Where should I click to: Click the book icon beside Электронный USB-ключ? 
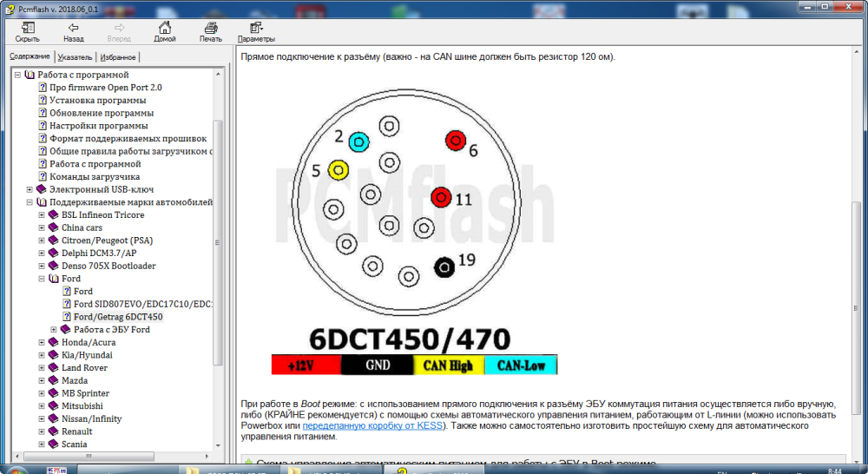[42, 189]
